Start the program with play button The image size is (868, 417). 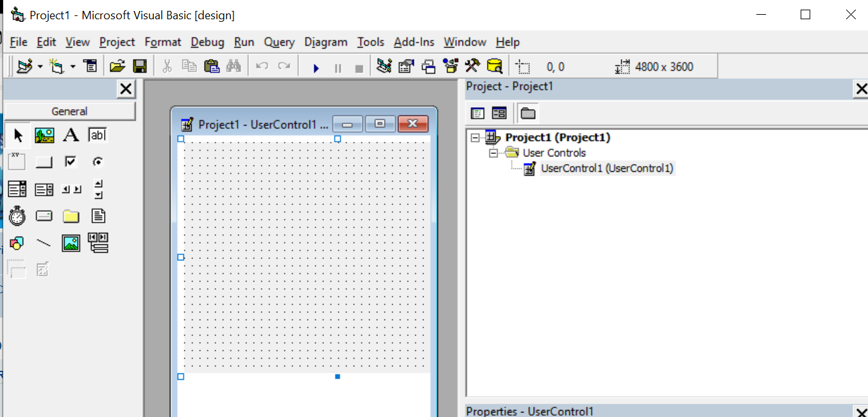pos(316,67)
